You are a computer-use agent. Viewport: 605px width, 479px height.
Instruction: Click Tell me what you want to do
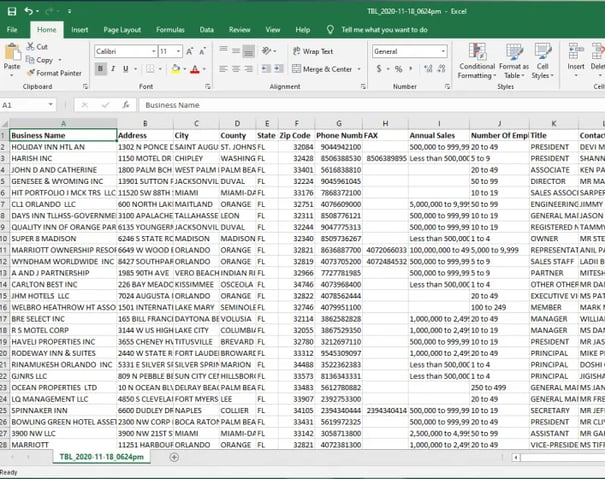[384, 30]
